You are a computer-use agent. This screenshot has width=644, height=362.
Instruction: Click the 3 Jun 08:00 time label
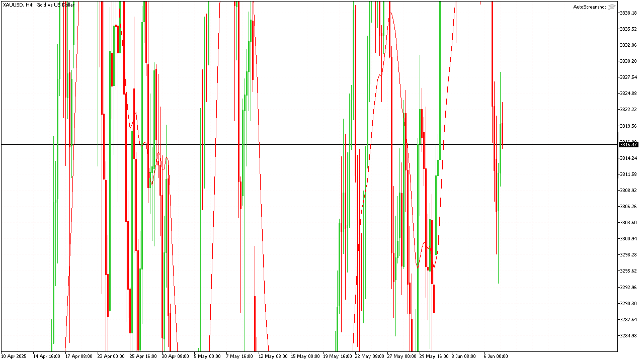464,356
